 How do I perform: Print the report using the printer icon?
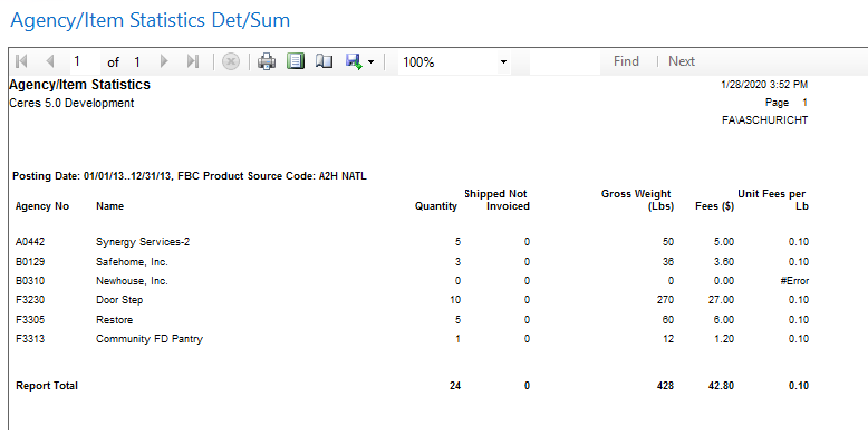[x=267, y=61]
